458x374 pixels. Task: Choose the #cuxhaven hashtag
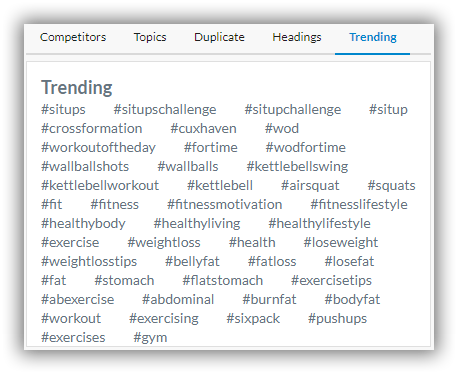(x=203, y=129)
